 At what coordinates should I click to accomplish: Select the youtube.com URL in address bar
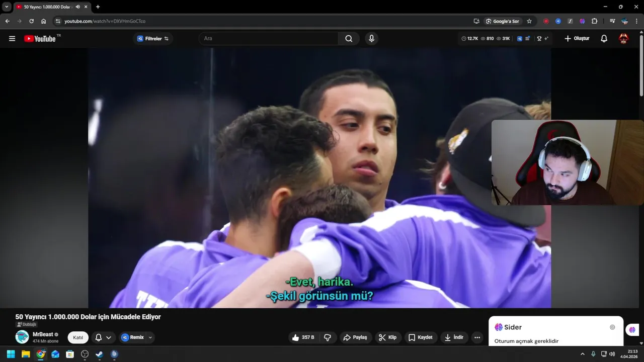tap(105, 21)
